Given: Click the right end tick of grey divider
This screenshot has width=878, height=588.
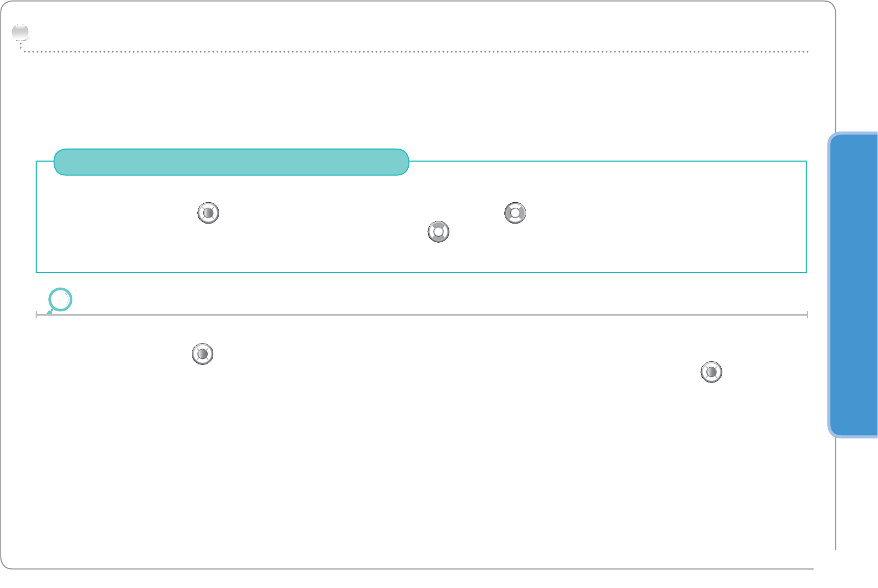Looking at the screenshot, I should 807,315.
